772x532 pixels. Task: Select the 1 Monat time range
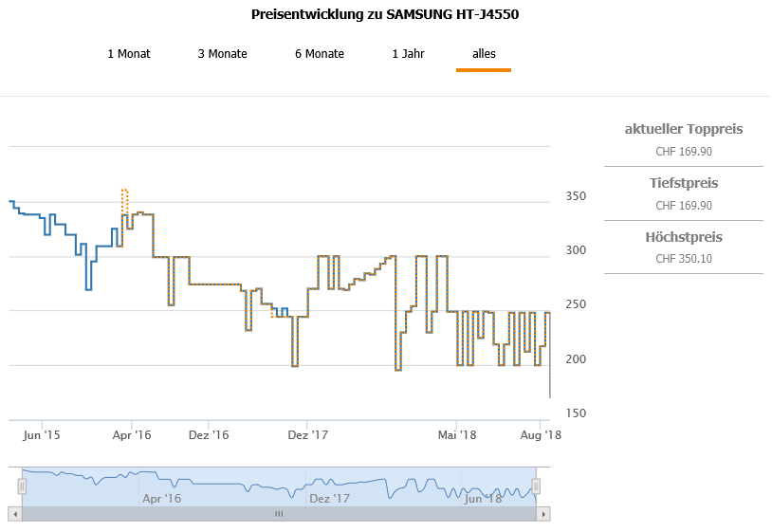click(x=129, y=54)
